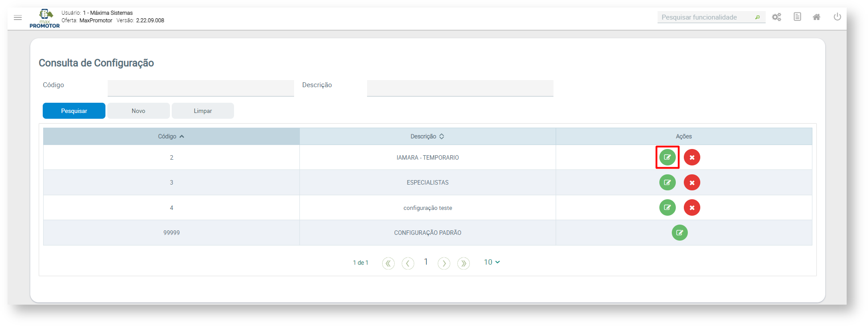
Task: Go to the previous results page
Action: coord(408,263)
